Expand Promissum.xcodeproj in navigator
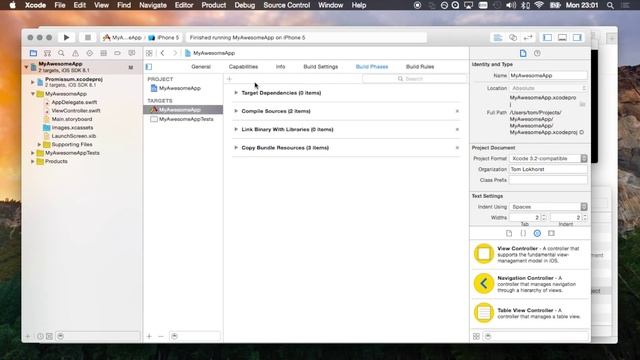 pos(33,82)
